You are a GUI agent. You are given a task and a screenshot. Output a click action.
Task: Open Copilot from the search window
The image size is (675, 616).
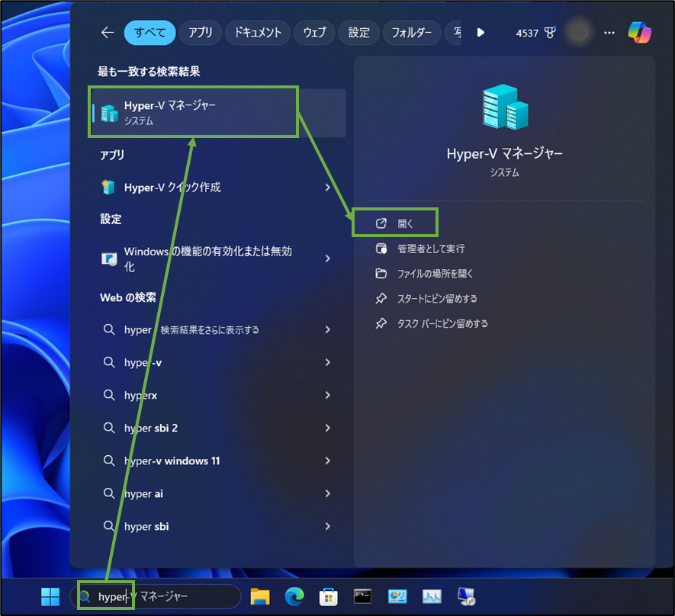639,32
